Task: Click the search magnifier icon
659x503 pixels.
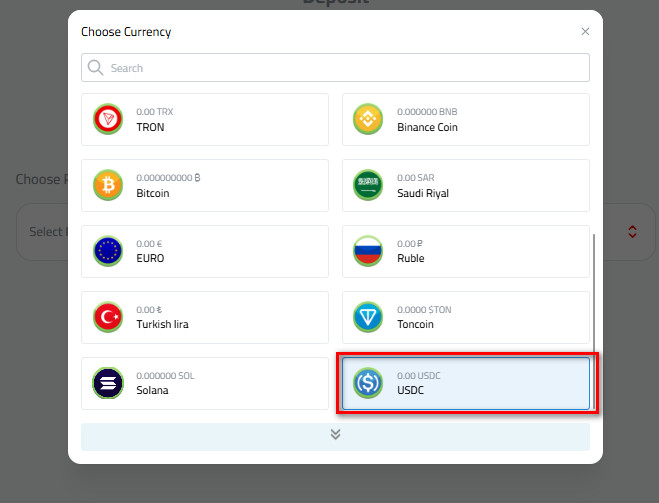Action: coord(95,68)
